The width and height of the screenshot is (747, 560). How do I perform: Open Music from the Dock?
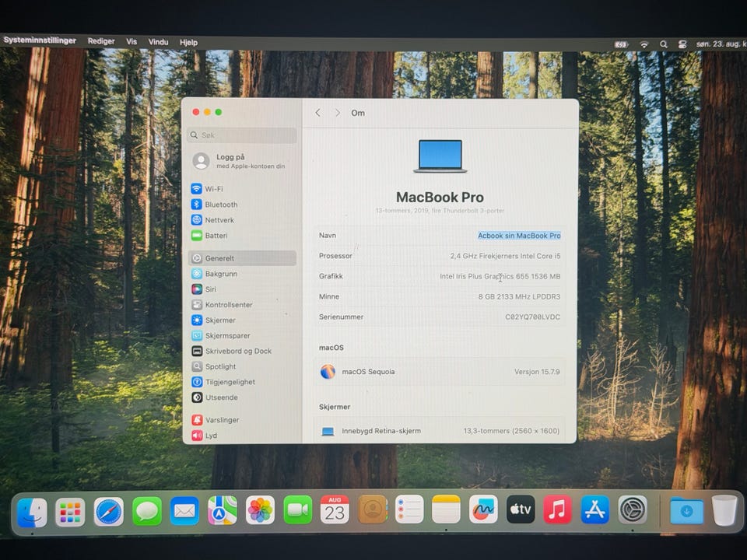pyautogui.click(x=557, y=509)
